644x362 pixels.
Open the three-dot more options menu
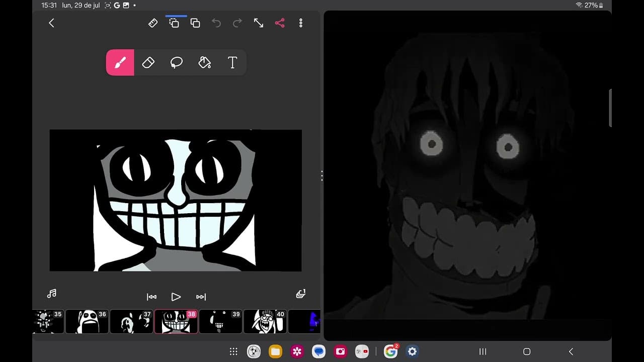[301, 23]
